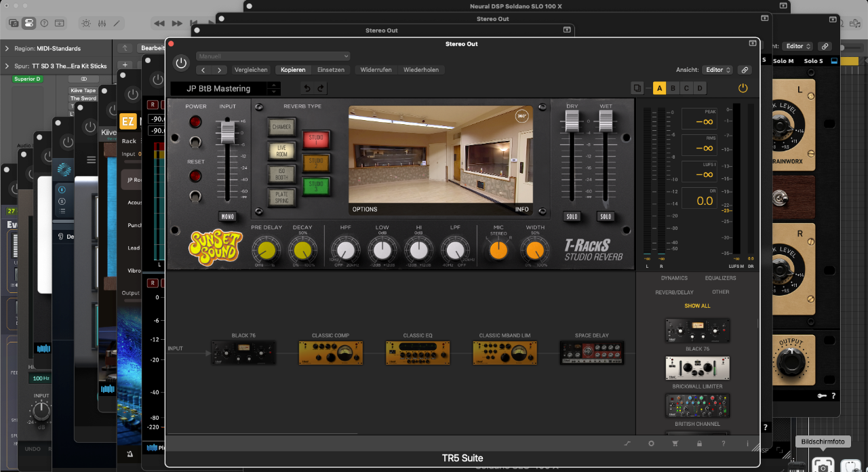Select the CHAMBER reverb type
868x472 pixels.
[281, 127]
